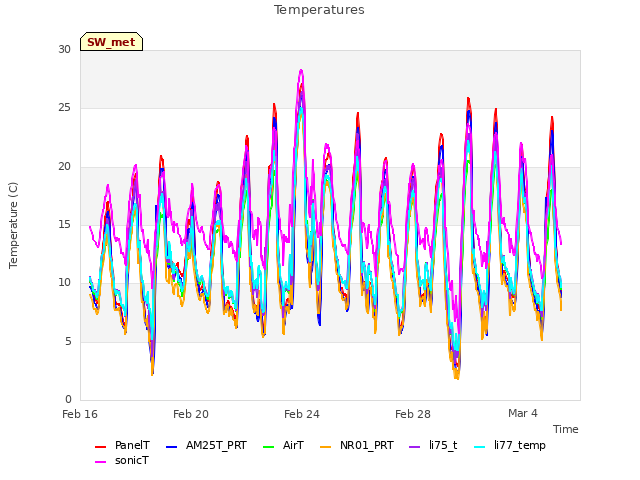640x480 pixels.
Task: Click the 20 y-axis tick label
Action: pos(64,167)
